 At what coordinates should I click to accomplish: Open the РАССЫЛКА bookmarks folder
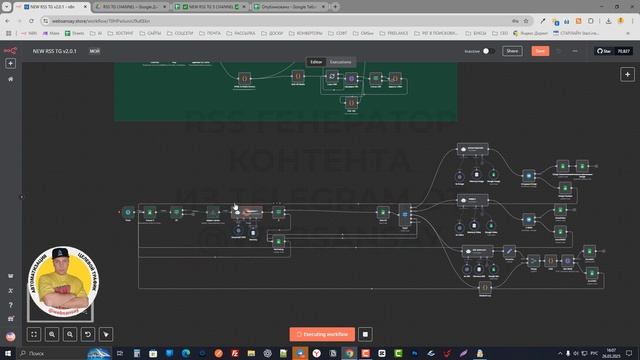(x=241, y=33)
